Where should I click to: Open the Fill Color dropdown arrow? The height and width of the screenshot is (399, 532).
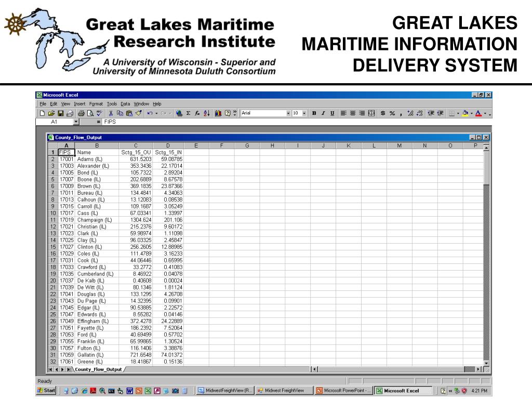[472, 113]
